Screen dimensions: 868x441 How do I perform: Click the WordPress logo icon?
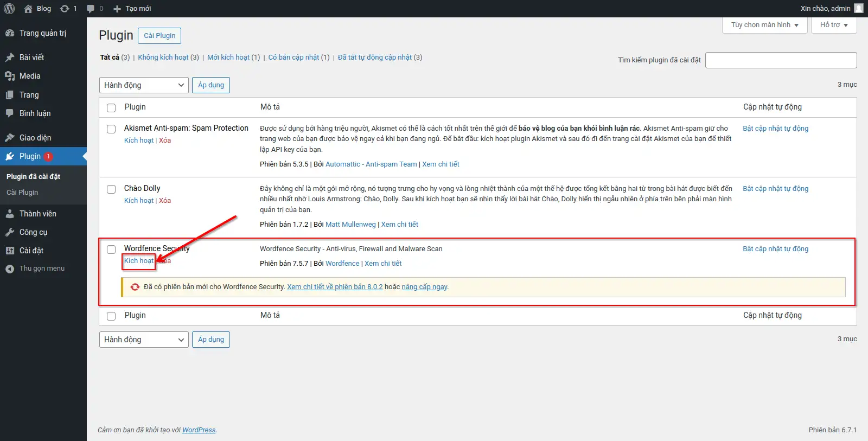[x=9, y=9]
